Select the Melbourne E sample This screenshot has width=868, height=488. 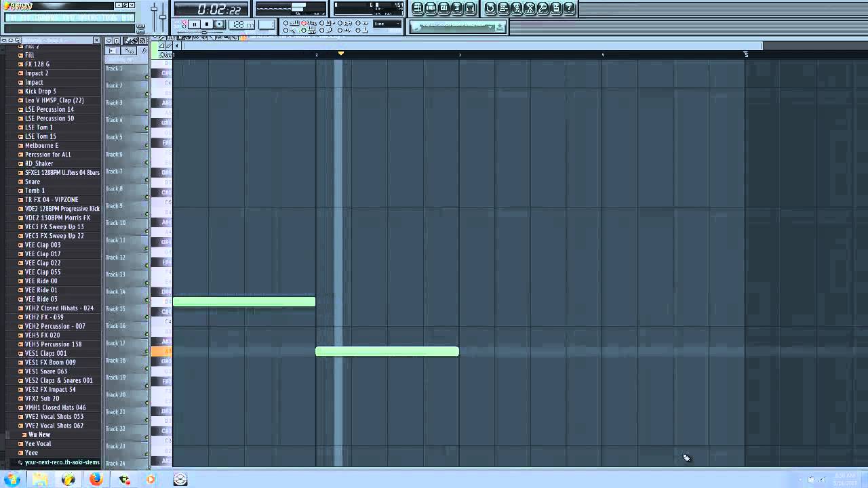click(41, 145)
